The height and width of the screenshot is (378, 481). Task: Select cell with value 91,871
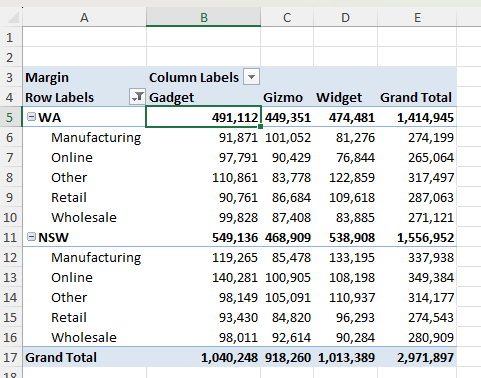203,137
